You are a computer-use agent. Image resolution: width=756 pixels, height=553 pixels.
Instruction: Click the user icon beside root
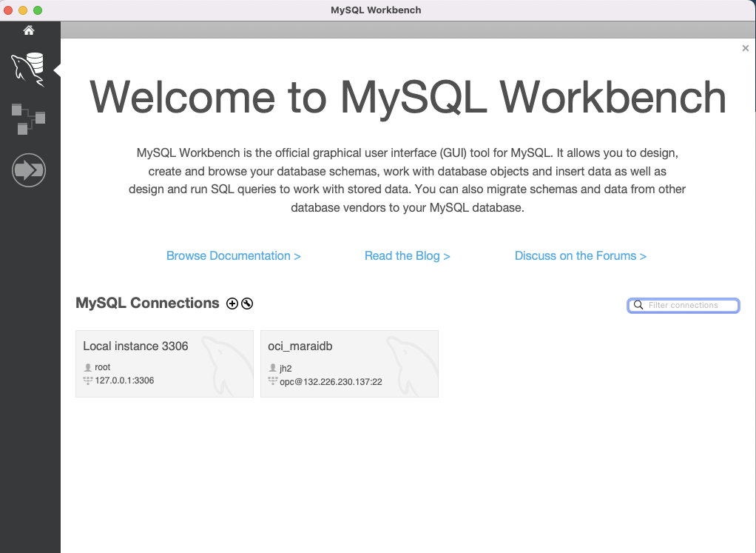tap(88, 367)
